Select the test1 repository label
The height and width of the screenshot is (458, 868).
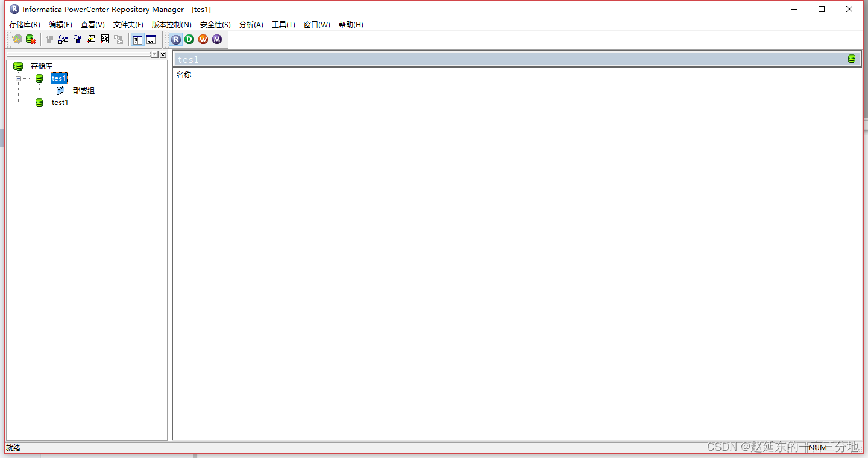click(x=60, y=103)
